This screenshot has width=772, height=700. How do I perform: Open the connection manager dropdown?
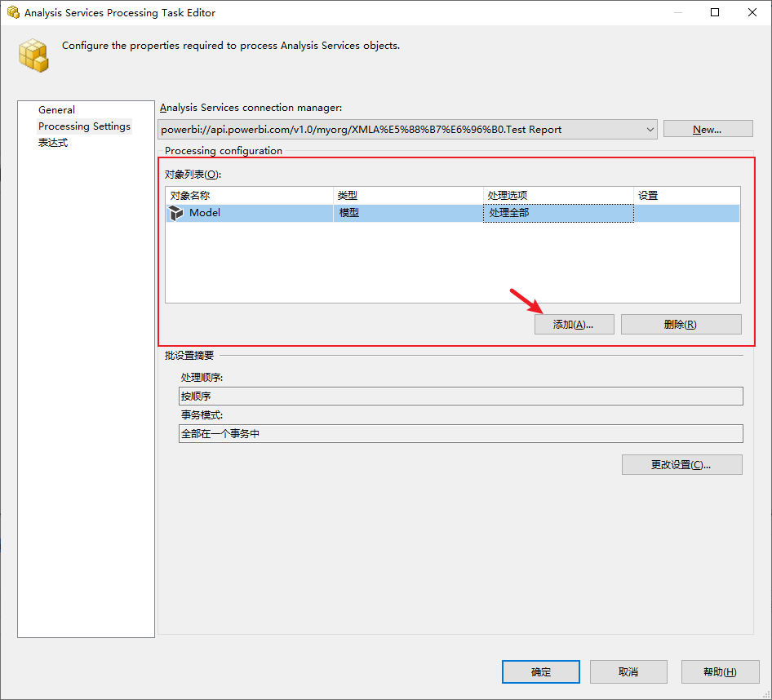(650, 130)
